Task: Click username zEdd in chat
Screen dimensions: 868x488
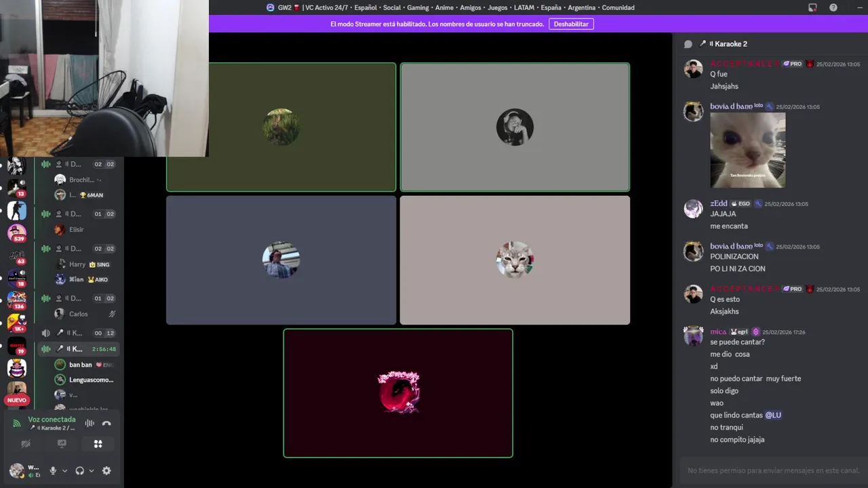Action: [718, 203]
